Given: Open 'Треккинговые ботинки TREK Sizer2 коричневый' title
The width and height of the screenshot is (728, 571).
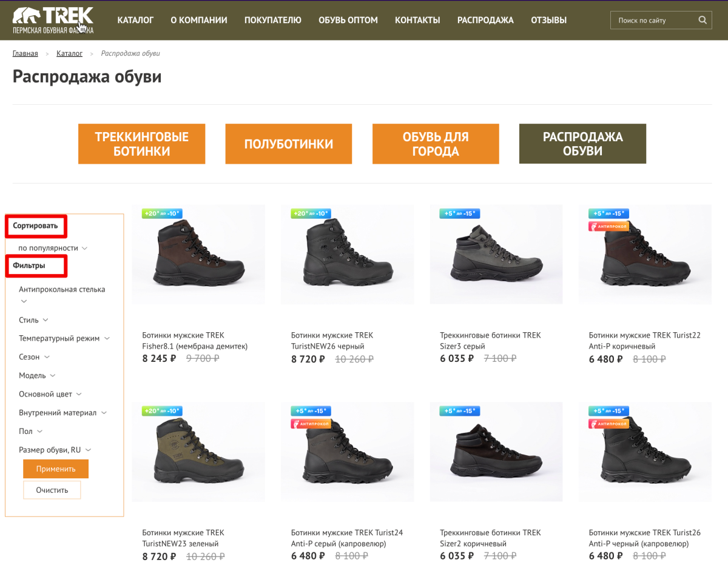Looking at the screenshot, I should pos(490,538).
